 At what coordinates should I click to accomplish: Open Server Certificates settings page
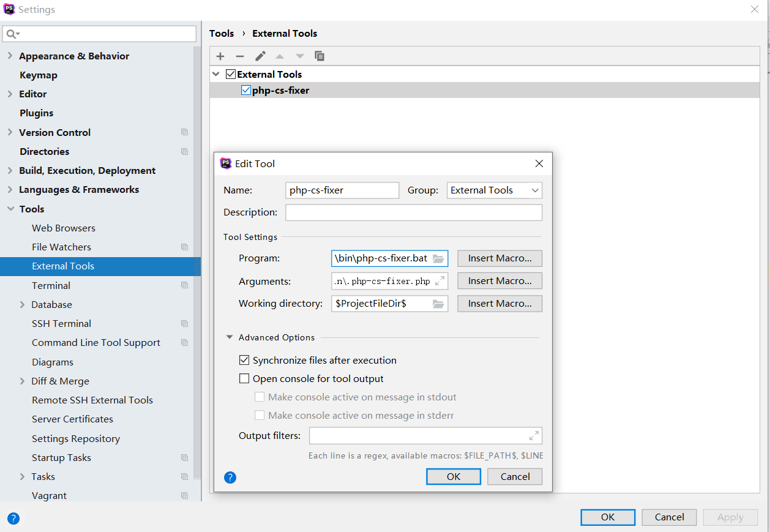coord(72,419)
